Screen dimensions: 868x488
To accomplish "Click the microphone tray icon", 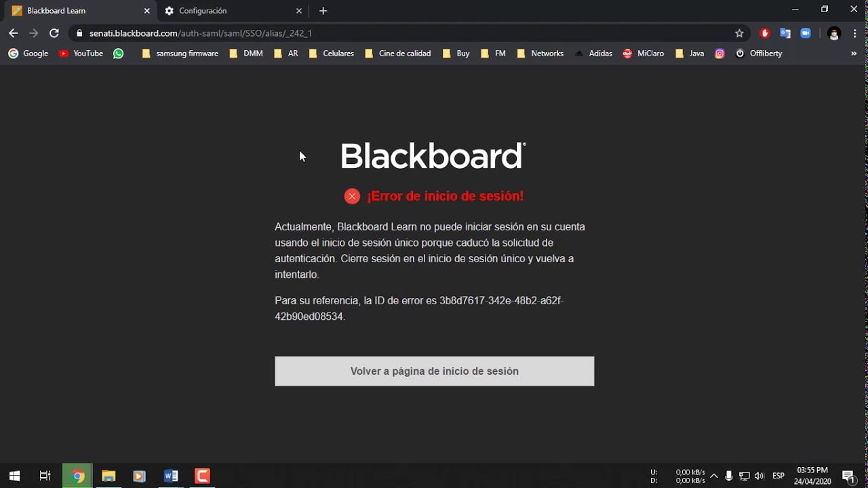I will (x=729, y=476).
